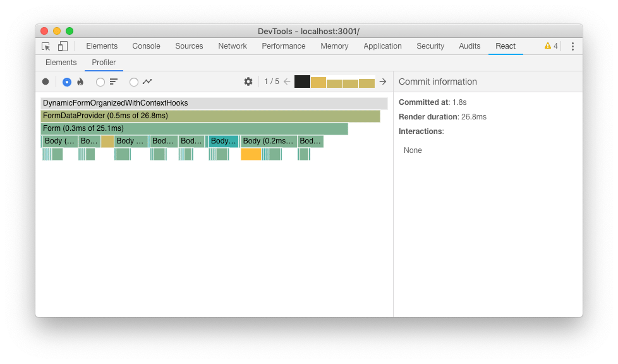Switch to the Console tab
The height and width of the screenshot is (364, 618).
tap(146, 46)
